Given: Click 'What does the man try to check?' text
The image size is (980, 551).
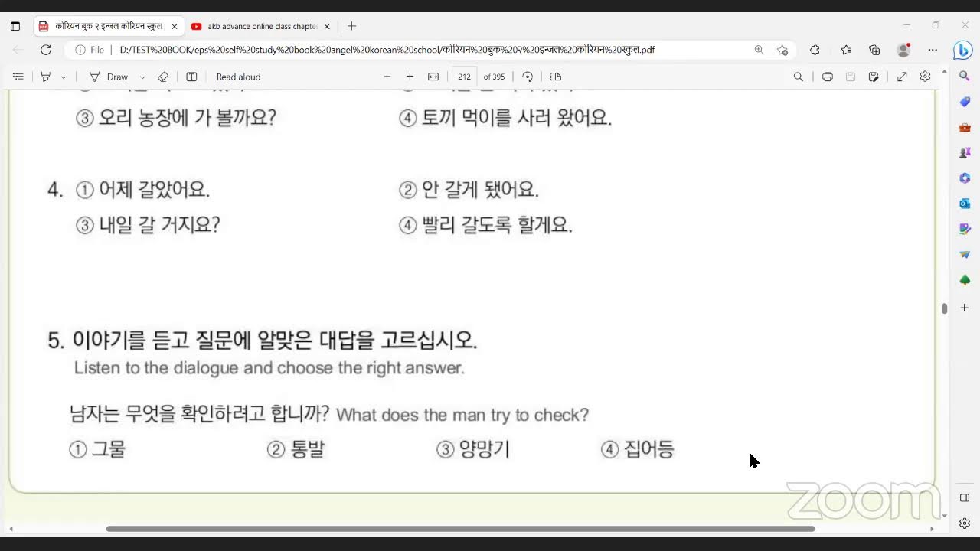Looking at the screenshot, I should (x=462, y=415).
